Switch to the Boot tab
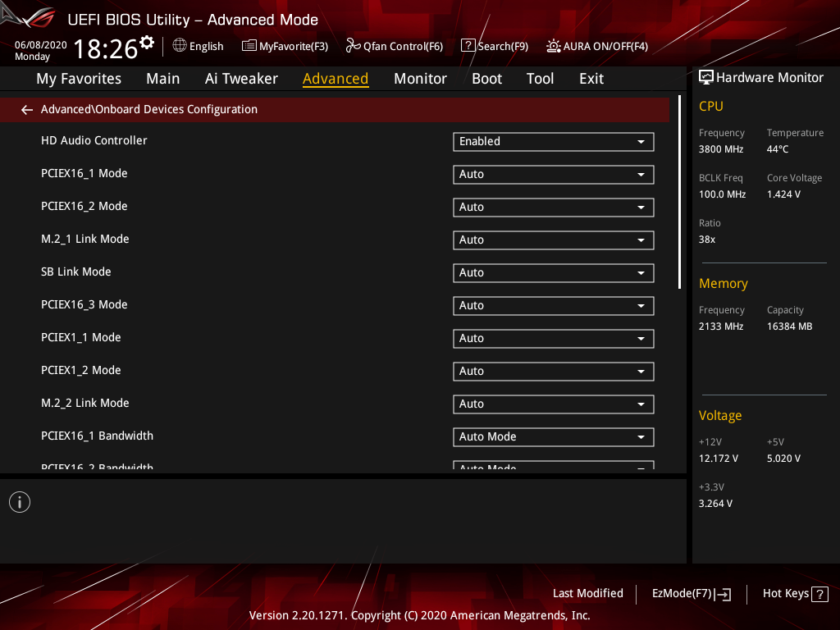The height and width of the screenshot is (630, 840). pyautogui.click(x=486, y=79)
